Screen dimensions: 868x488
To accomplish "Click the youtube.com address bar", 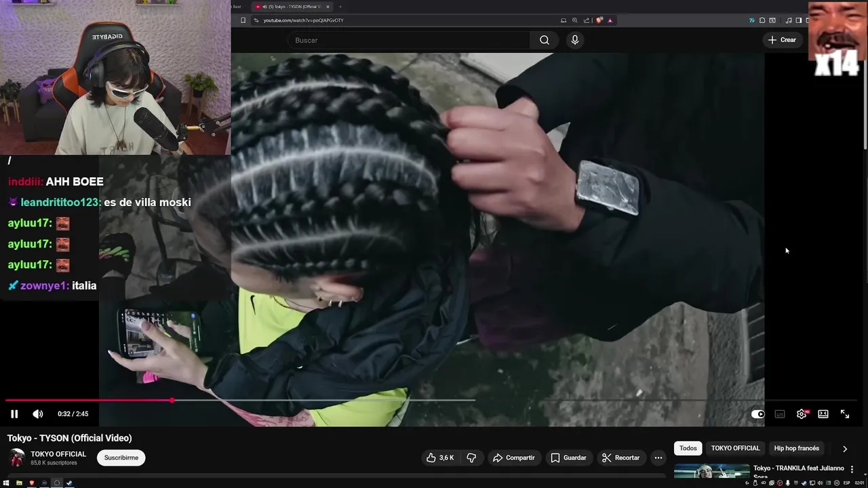I will [407, 20].
